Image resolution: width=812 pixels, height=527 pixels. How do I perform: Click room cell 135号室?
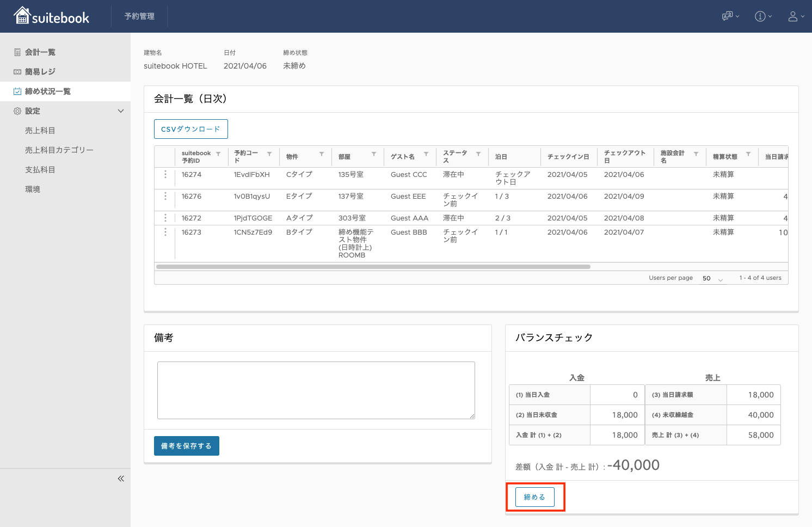pos(351,174)
